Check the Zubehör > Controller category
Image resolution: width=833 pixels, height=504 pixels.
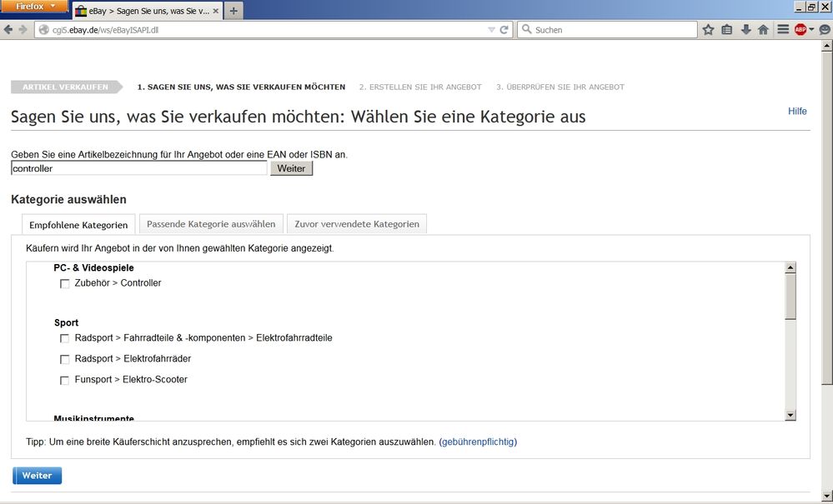click(x=65, y=284)
